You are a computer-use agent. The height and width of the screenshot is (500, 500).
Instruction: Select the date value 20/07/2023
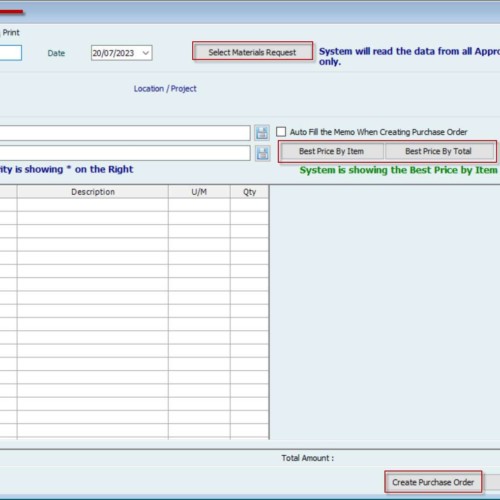point(113,53)
